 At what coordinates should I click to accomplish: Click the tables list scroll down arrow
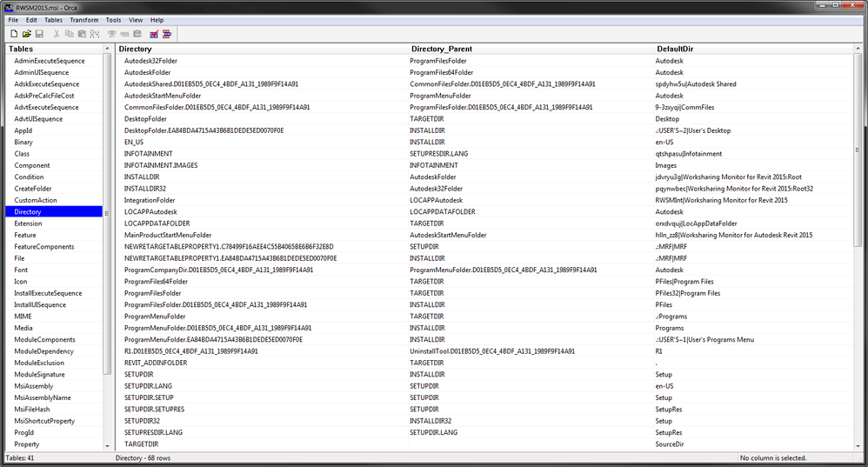click(x=107, y=446)
